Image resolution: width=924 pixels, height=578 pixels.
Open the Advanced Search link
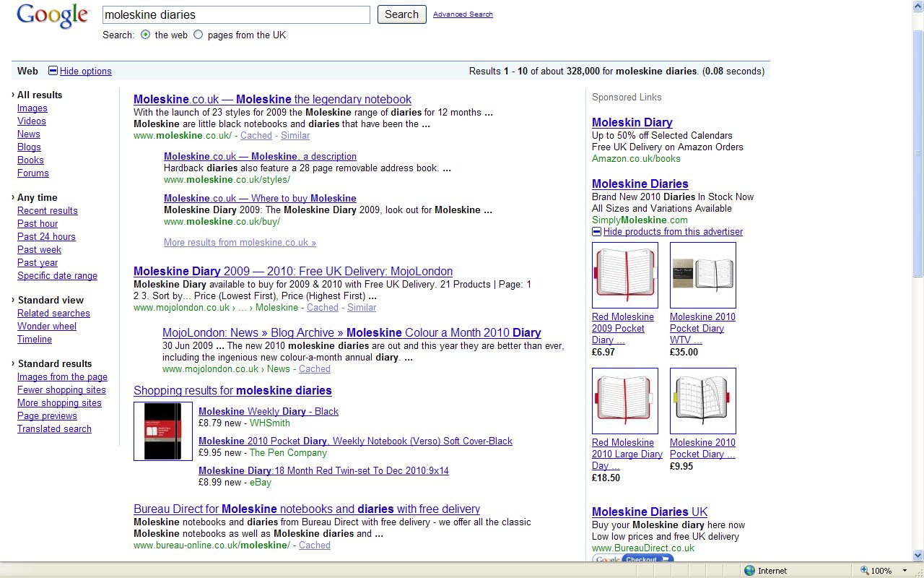tap(463, 14)
